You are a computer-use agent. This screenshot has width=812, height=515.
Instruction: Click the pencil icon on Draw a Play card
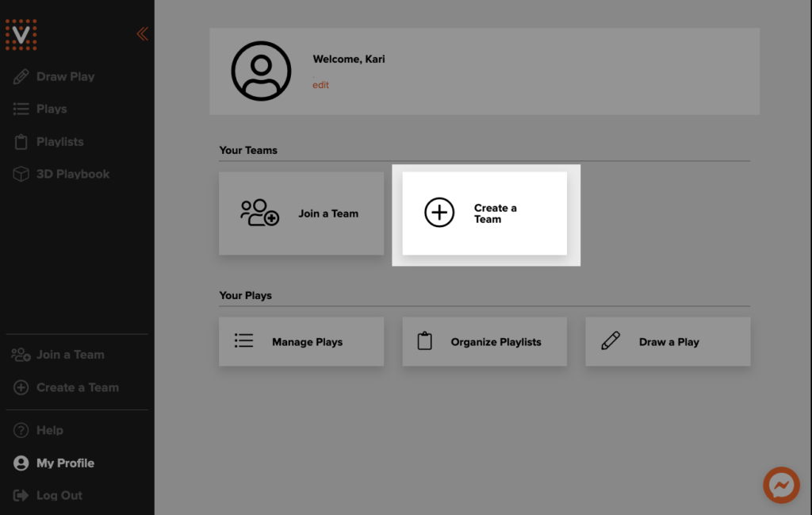pos(611,340)
